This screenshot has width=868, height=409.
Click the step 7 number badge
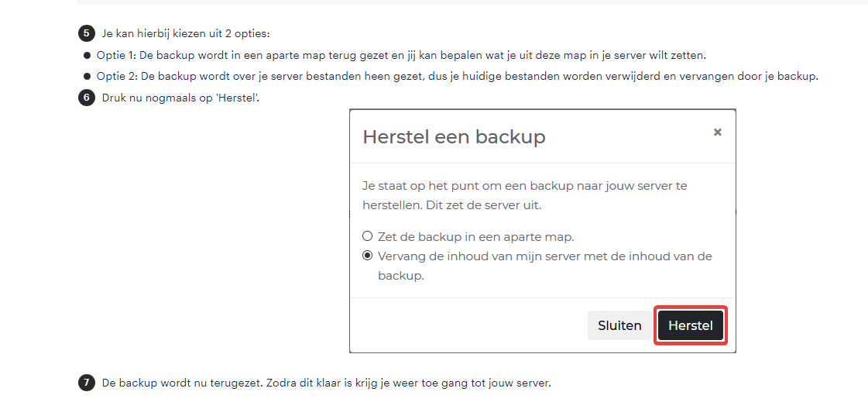pos(87,383)
